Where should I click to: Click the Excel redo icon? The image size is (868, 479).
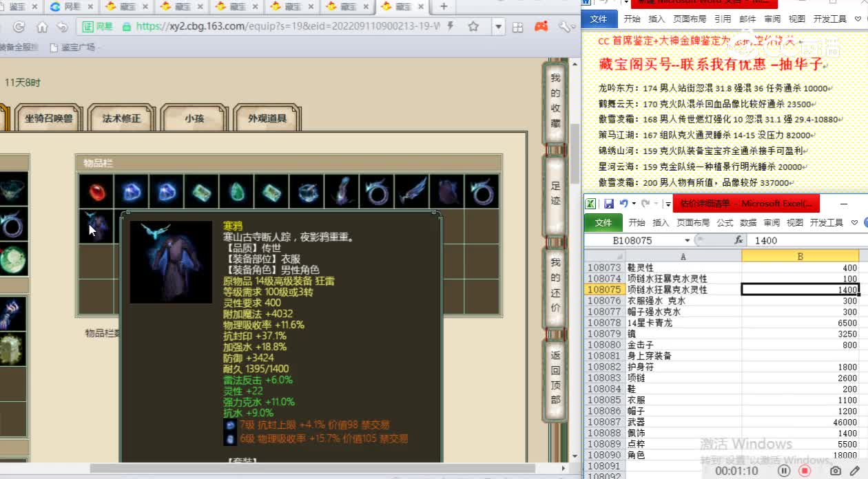point(645,204)
